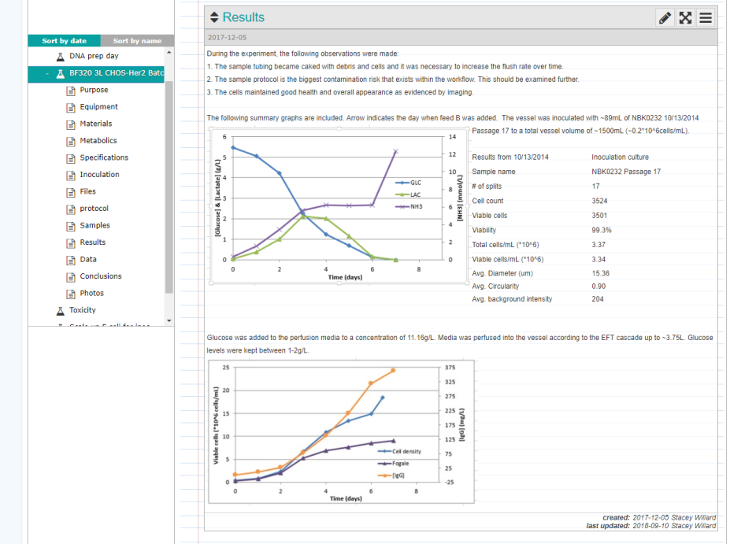Viewport: 756px width, 544px height.
Task: Click the viable cells IgG chart
Action: pyautogui.click(x=341, y=431)
